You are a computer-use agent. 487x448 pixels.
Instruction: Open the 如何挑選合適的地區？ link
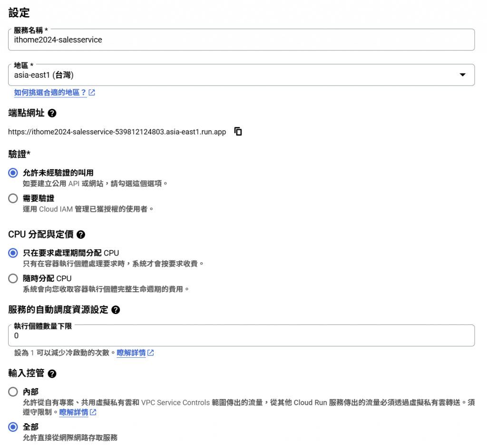50,93
